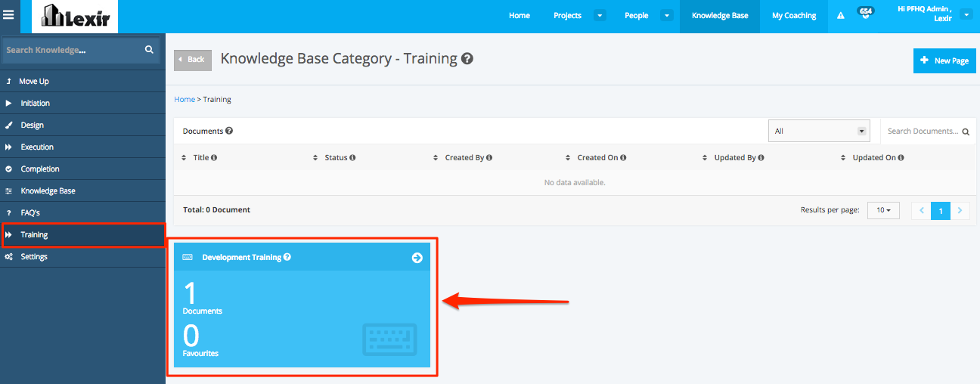Image resolution: width=980 pixels, height=384 pixels.
Task: Sort by Updated On column arrows
Action: 843,158
